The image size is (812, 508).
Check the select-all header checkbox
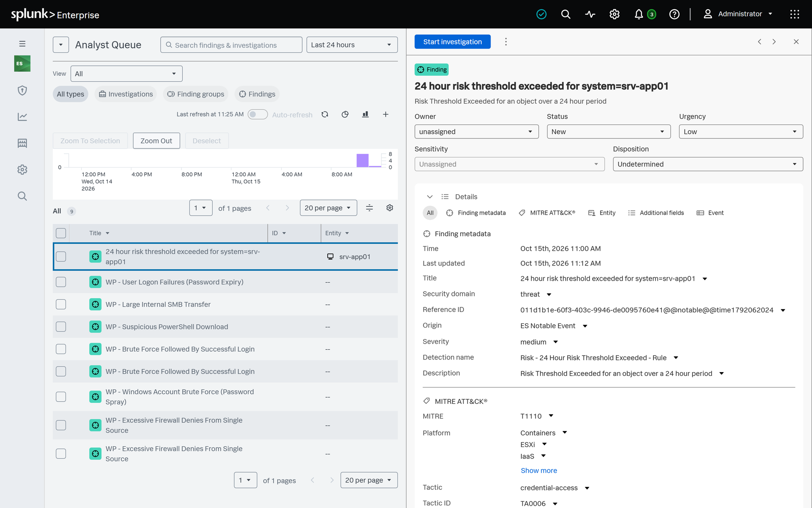[x=61, y=233]
